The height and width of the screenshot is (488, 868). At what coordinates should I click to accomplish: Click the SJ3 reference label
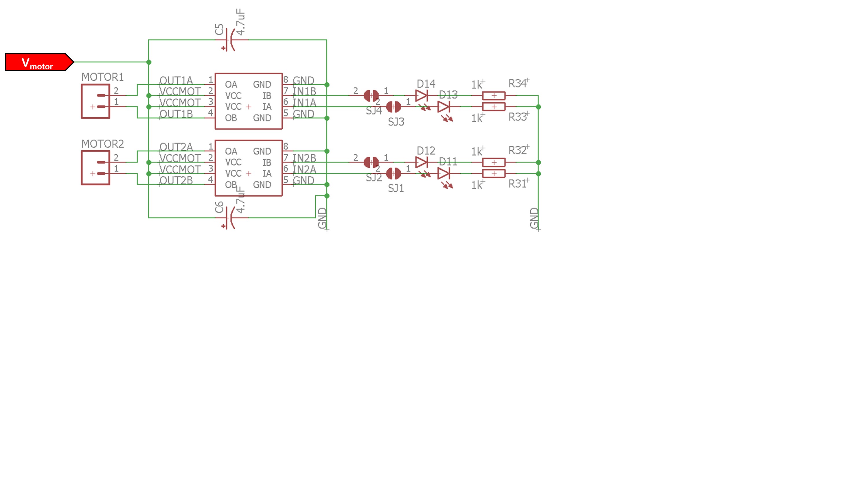[x=396, y=122]
